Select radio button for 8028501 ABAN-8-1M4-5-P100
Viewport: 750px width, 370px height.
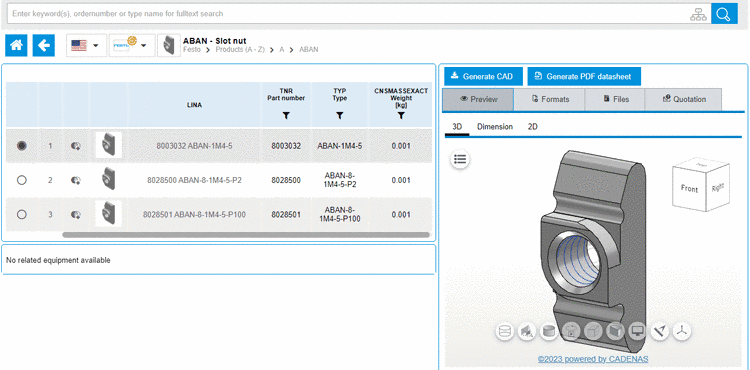pos(22,215)
